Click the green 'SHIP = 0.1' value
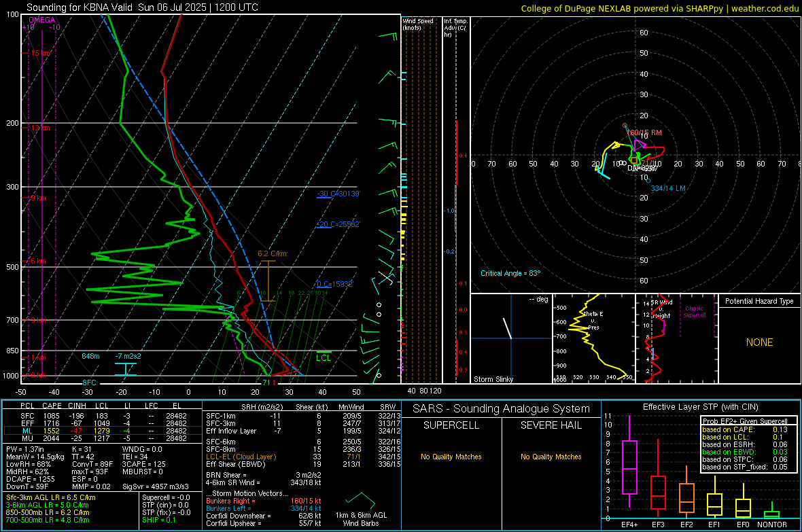 pyautogui.click(x=158, y=520)
